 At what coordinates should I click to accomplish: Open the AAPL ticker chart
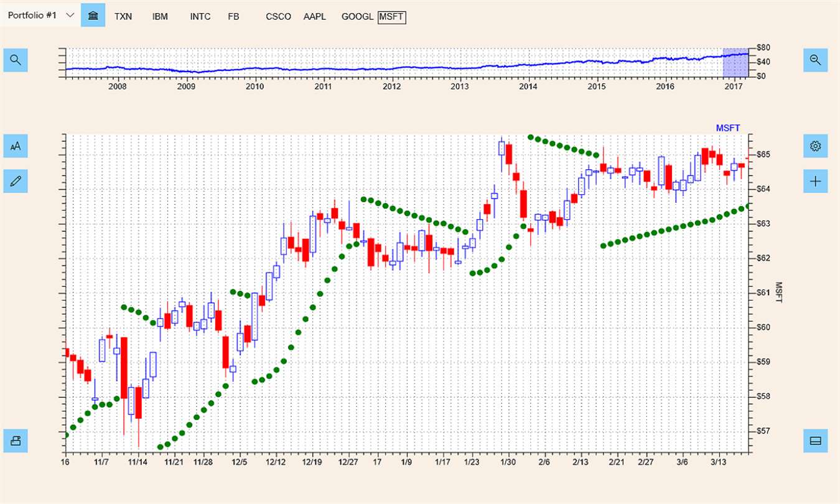pyautogui.click(x=315, y=17)
